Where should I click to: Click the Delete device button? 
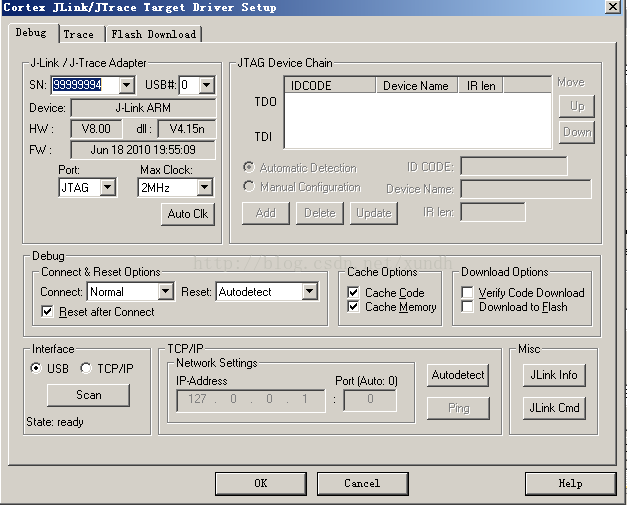coord(320,213)
